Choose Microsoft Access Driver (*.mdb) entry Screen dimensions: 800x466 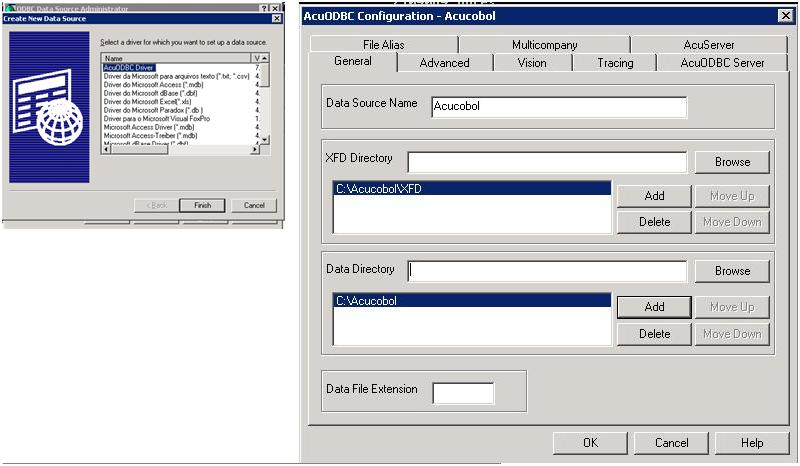click(148, 127)
